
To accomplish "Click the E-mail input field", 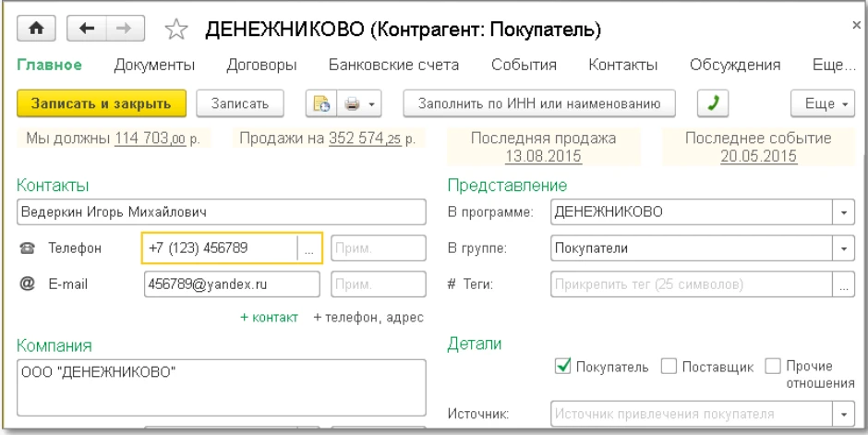I will pos(231,284).
